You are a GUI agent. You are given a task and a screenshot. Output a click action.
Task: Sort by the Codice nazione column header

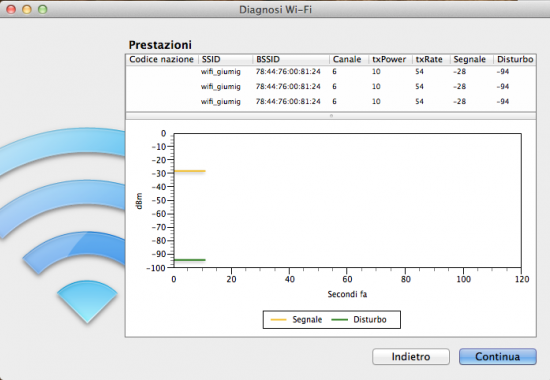click(x=162, y=59)
